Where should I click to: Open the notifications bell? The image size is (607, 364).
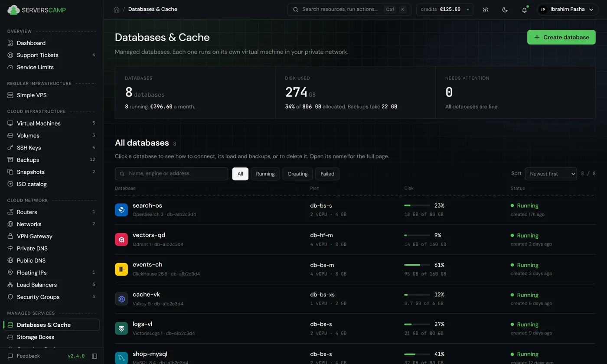[x=525, y=10]
